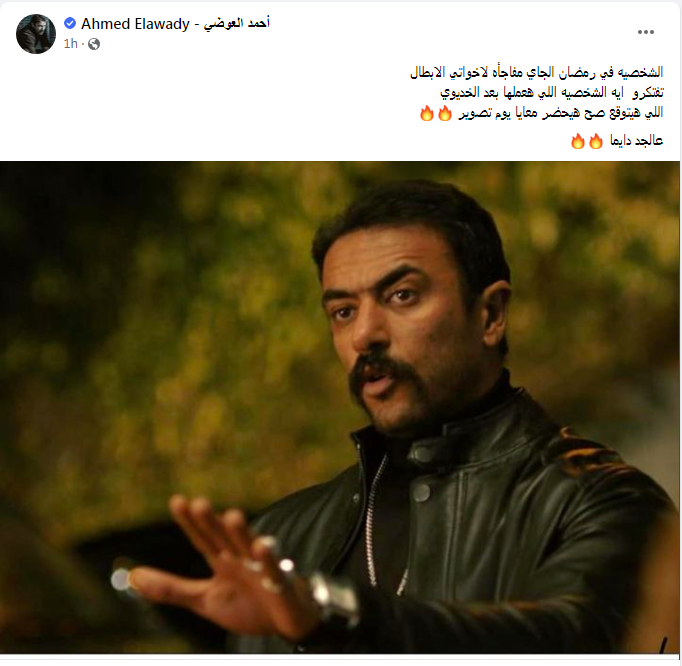Click the post line mentioning الخديوي
682x666 pixels.
[552, 92]
